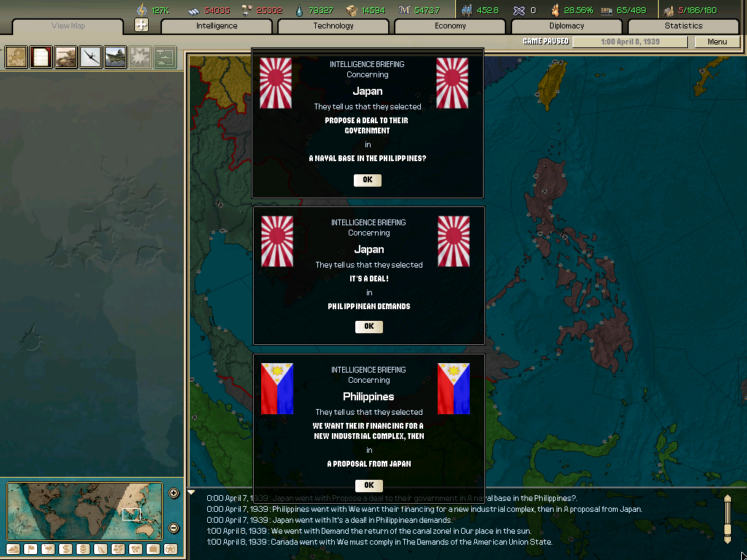This screenshot has height=560, width=747.
Task: Open the Menu button
Action: (716, 42)
